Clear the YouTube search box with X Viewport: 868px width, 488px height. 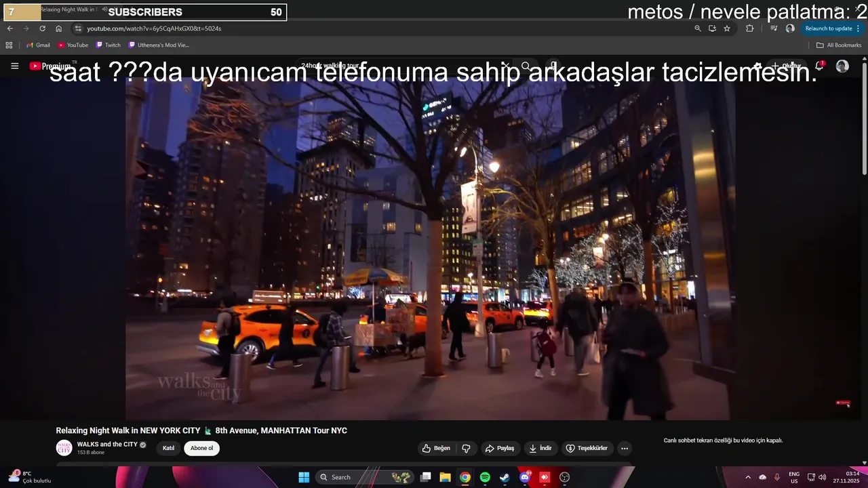point(505,66)
